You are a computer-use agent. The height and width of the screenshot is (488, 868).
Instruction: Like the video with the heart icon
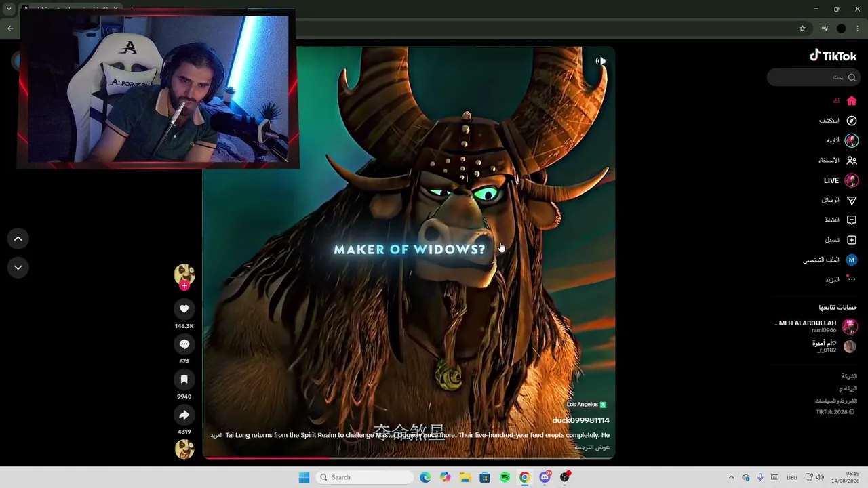[184, 309]
